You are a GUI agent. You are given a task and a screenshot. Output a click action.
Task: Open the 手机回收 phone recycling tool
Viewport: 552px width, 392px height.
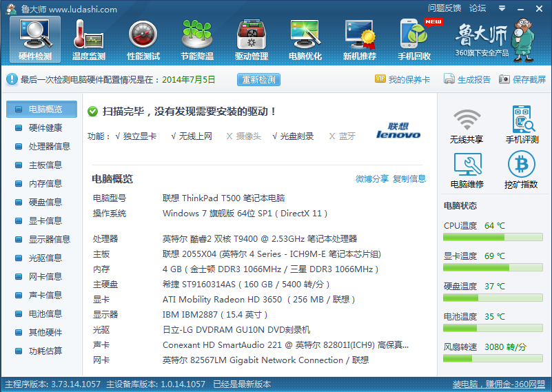point(414,39)
